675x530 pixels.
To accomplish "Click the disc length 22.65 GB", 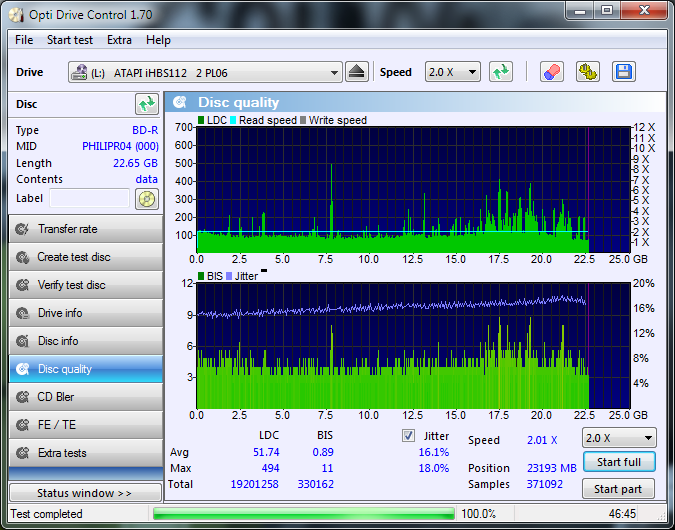I will point(135,164).
